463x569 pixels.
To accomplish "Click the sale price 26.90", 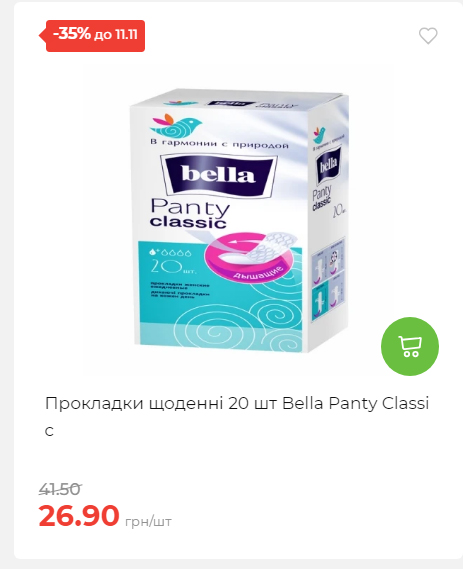I will pyautogui.click(x=79, y=515).
